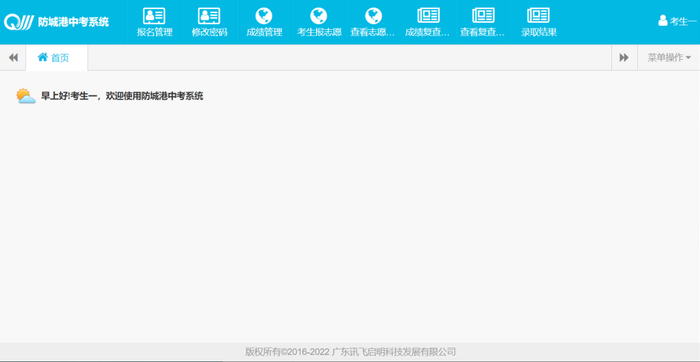Open the 考生报志愿 globe icon
Image resolution: width=700 pixels, height=362 pixels.
[319, 16]
